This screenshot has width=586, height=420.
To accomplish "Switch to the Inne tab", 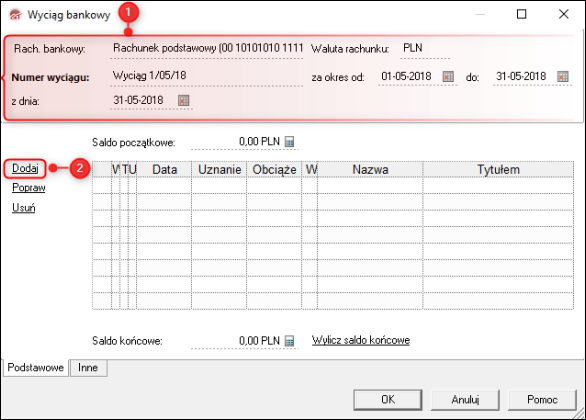I will click(x=88, y=368).
